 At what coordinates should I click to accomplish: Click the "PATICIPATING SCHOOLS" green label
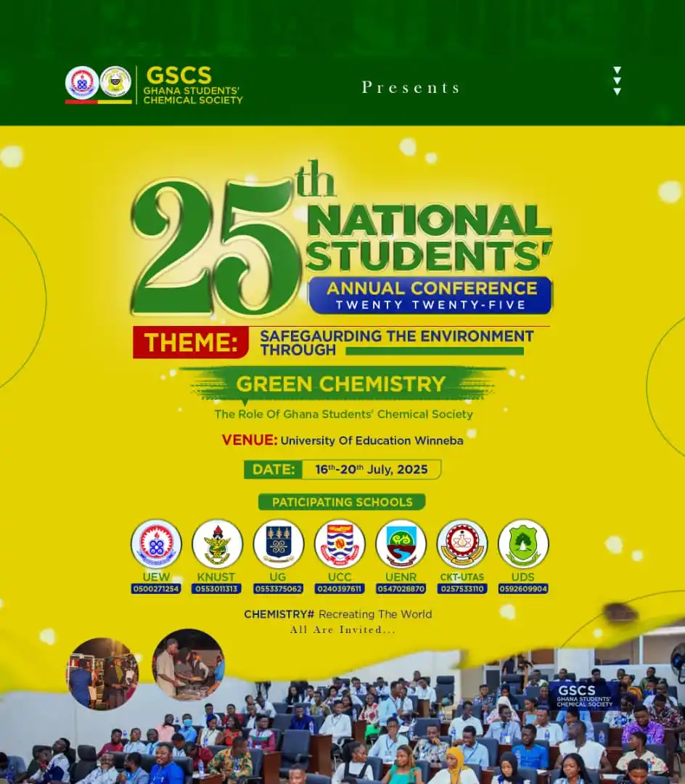(x=342, y=502)
